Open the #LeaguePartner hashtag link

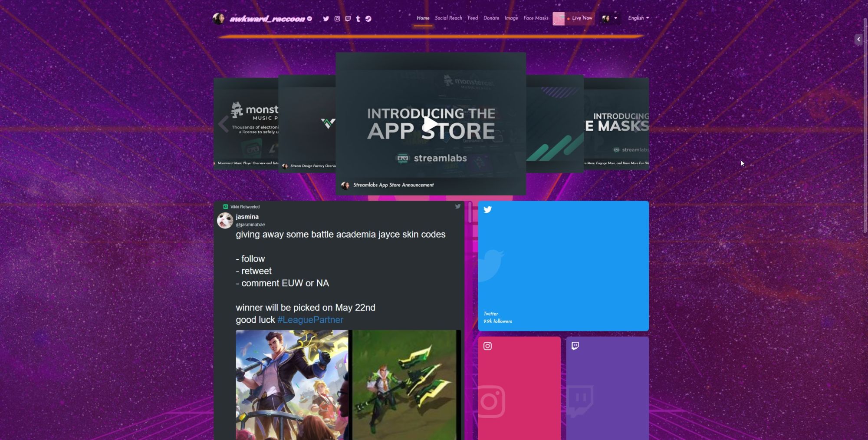point(310,320)
